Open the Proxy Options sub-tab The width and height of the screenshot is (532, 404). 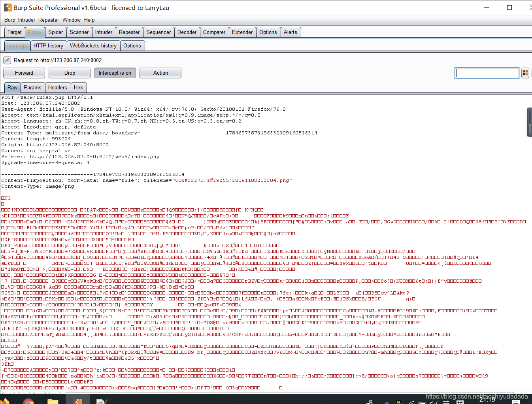[x=132, y=46]
